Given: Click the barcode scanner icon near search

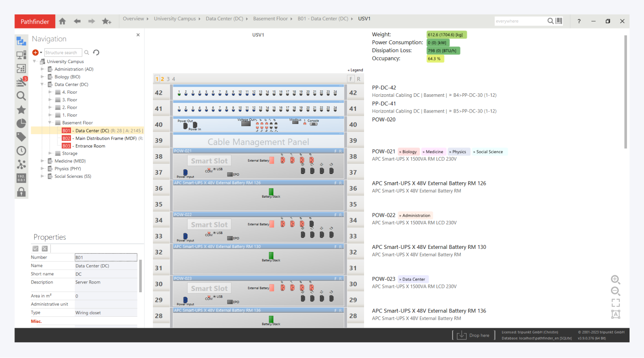Looking at the screenshot, I should coord(559,21).
